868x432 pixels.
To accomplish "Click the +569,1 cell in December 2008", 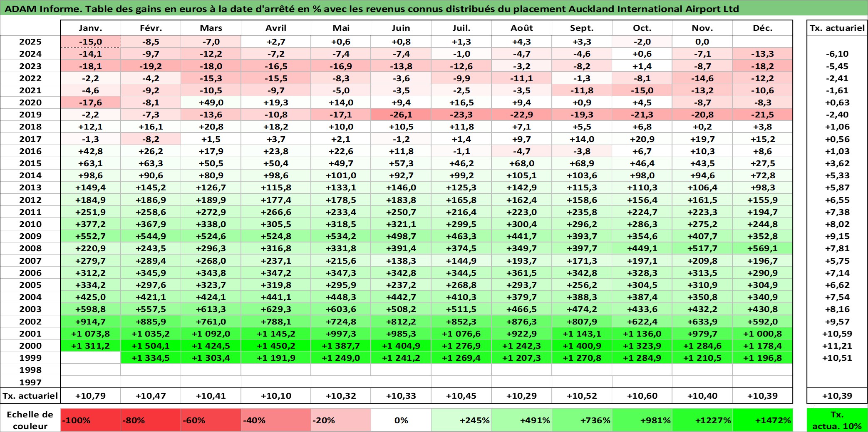I will click(x=762, y=248).
